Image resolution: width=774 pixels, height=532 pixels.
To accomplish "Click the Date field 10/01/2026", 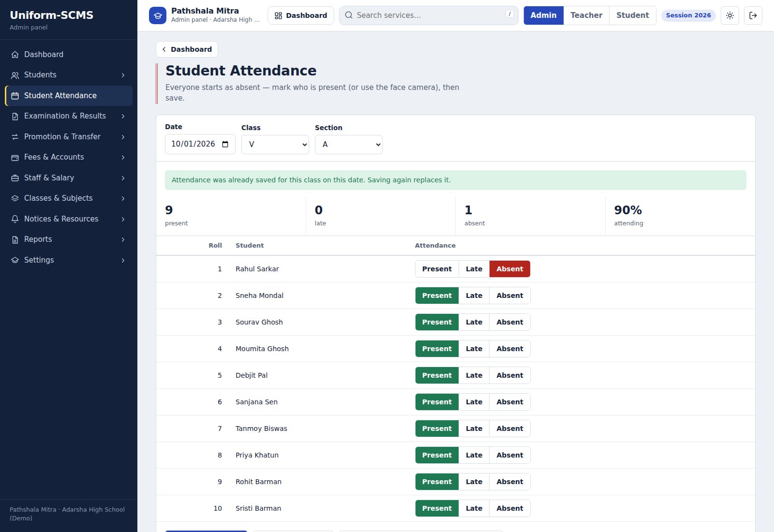I will pos(200,144).
